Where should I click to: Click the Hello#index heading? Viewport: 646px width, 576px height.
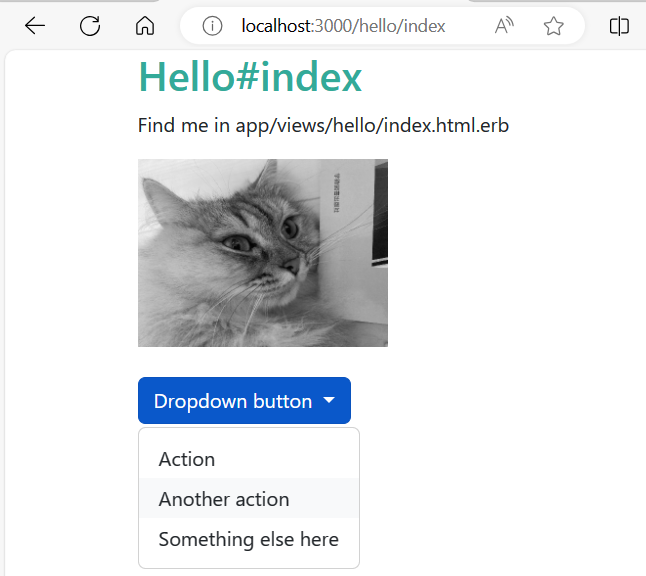[250, 77]
